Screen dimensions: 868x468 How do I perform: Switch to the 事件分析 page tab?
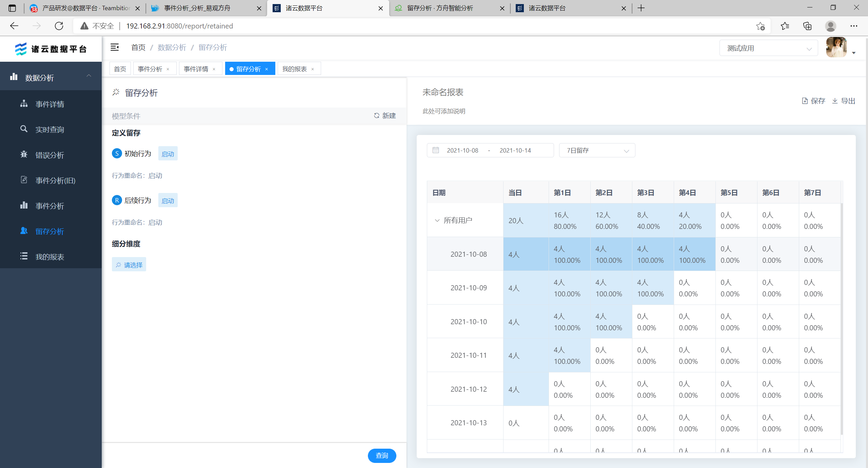click(x=150, y=69)
